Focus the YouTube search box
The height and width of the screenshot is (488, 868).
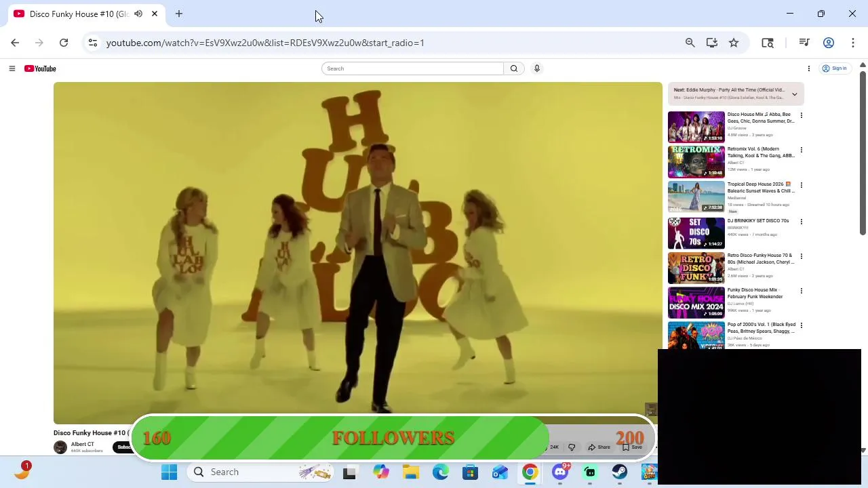[x=413, y=68]
